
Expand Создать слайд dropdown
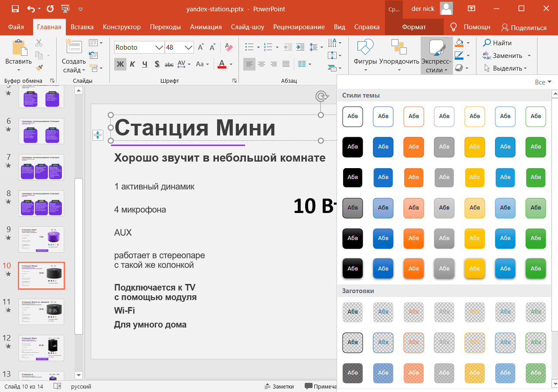point(74,66)
